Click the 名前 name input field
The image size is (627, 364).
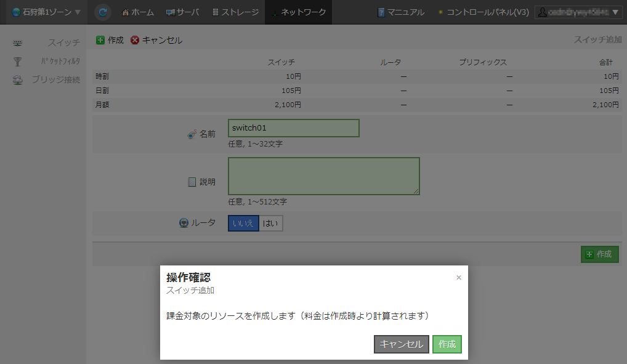coord(293,128)
